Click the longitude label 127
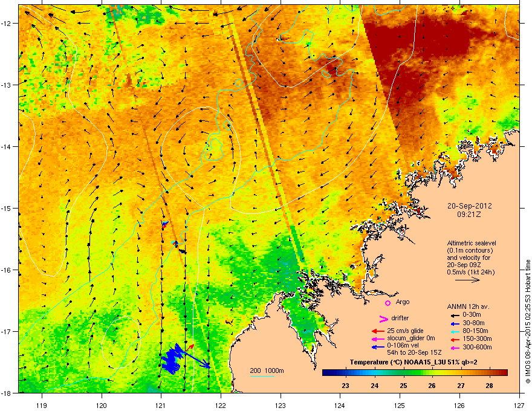This screenshot has height=411, width=532. click(519, 405)
